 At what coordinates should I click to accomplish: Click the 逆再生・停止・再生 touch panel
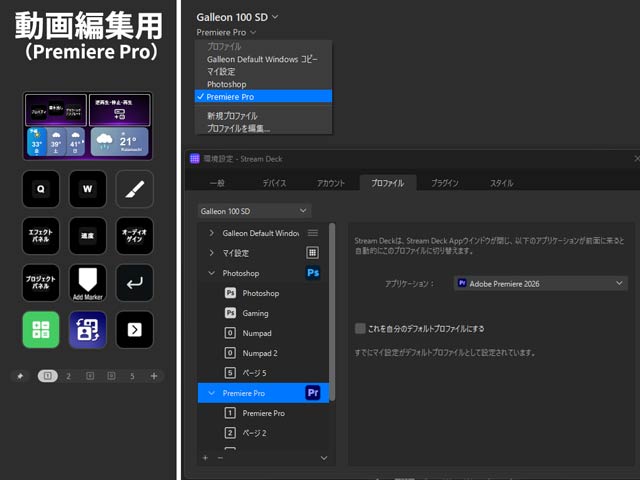(120, 110)
